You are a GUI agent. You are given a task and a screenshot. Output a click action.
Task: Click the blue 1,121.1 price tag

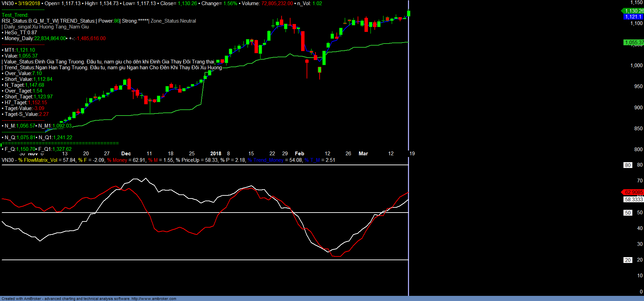[633, 17]
